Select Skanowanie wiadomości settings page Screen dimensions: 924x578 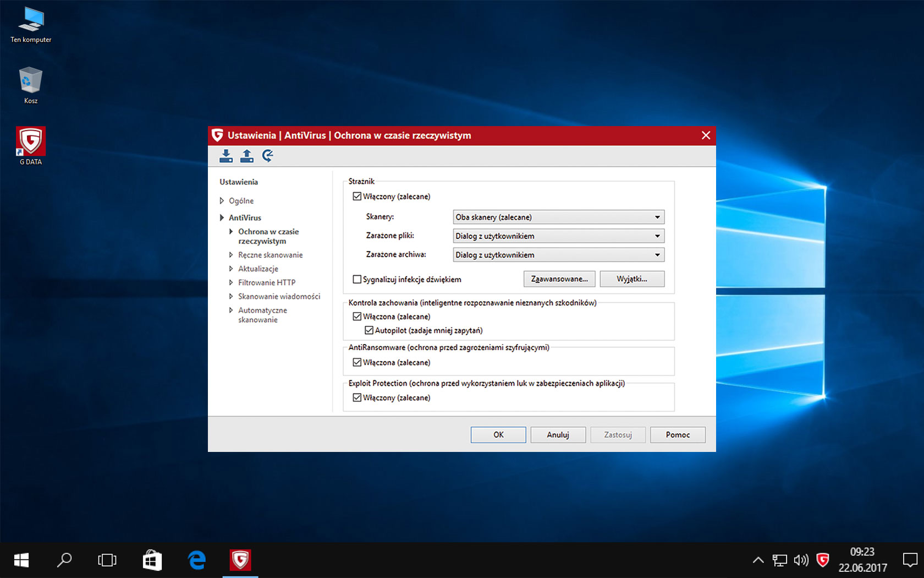tap(279, 296)
